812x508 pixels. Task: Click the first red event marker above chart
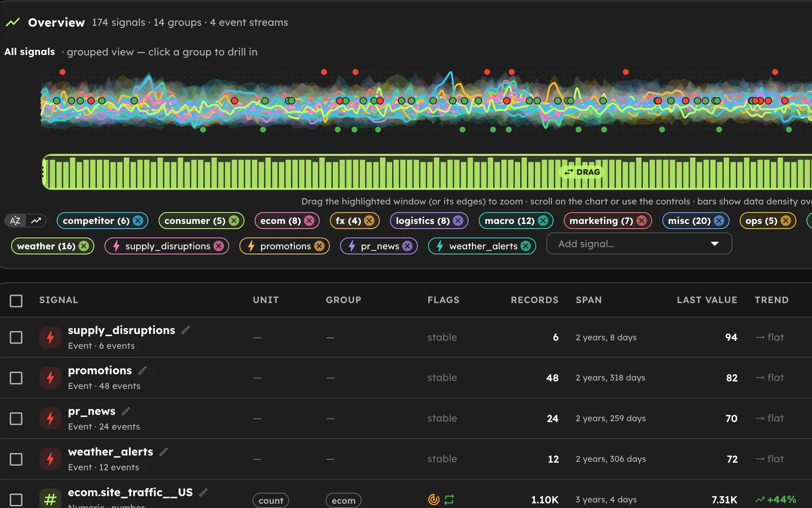coord(62,72)
